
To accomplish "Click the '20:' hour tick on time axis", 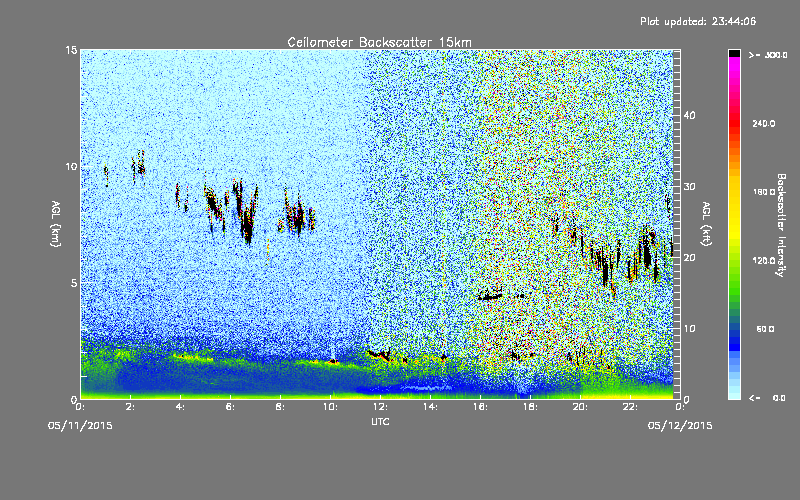I will pos(580,407).
